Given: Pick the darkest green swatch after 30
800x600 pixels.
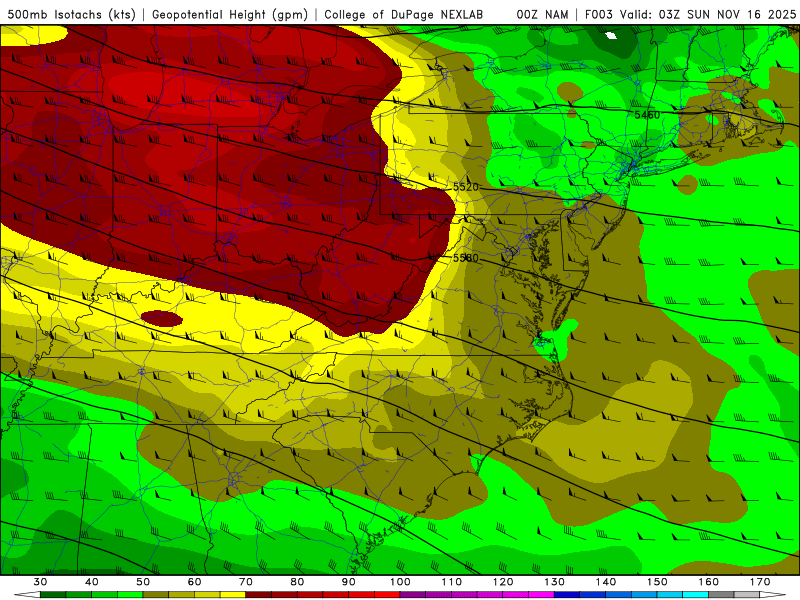Looking at the screenshot, I should click(53, 595).
